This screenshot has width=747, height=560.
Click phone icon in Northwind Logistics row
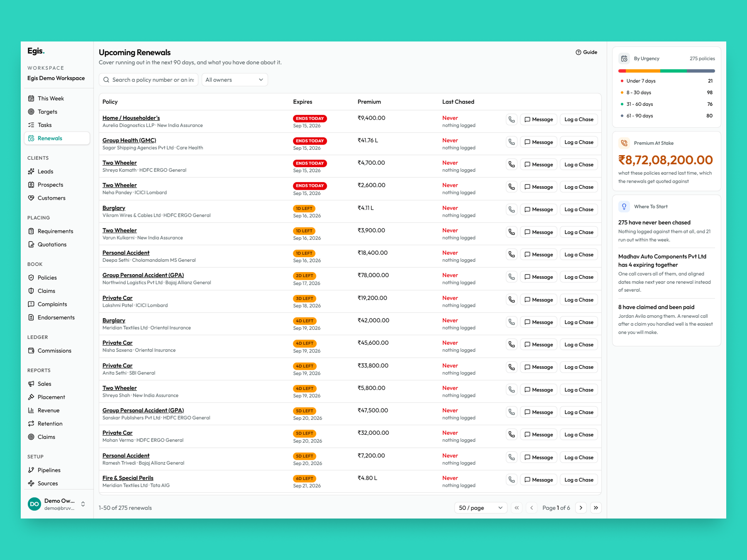point(512,277)
